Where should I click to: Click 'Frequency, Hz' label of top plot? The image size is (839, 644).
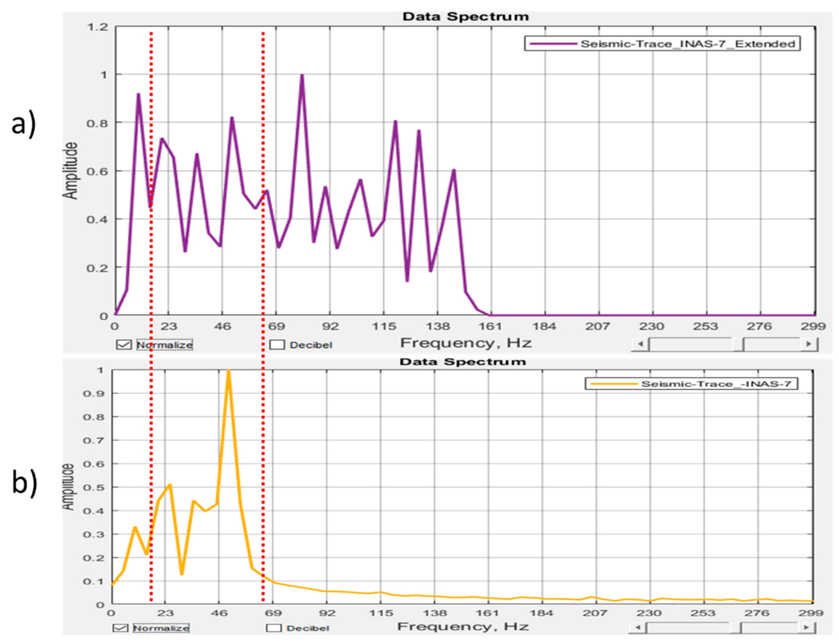466,343
